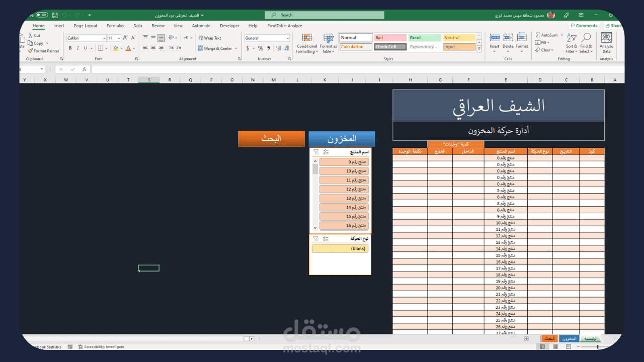Clear filter on نوع الحركة slicer

pos(315,239)
